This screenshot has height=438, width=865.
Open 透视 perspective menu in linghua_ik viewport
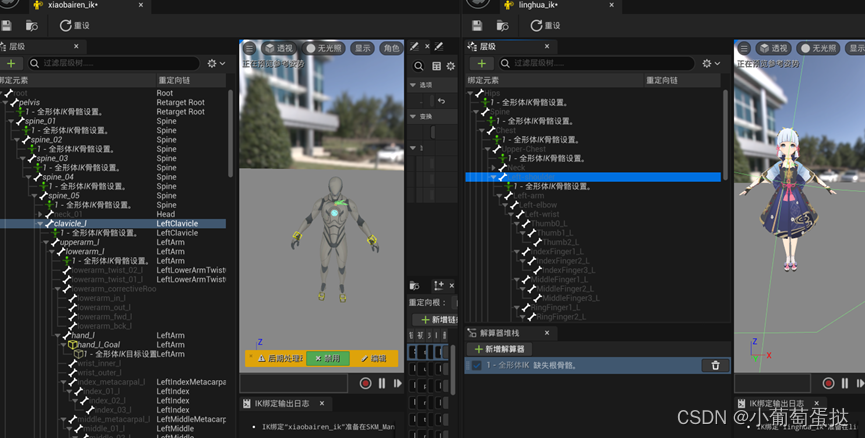(773, 49)
